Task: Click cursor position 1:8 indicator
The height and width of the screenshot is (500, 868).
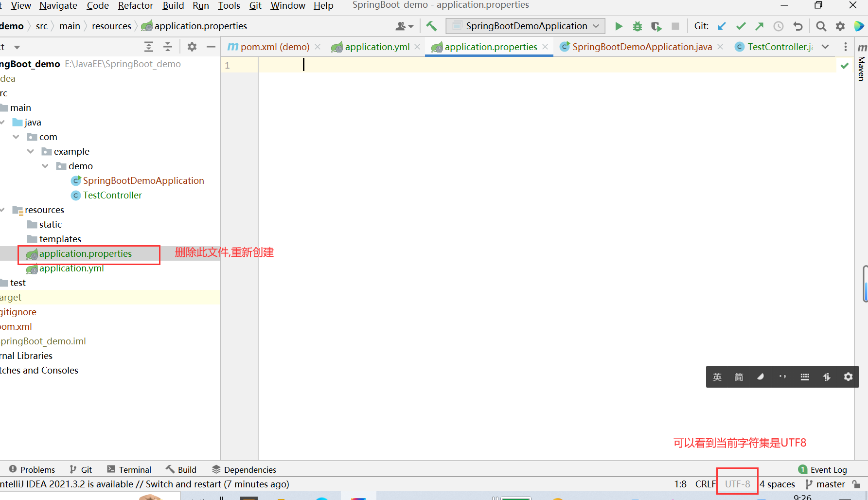Action: point(680,484)
